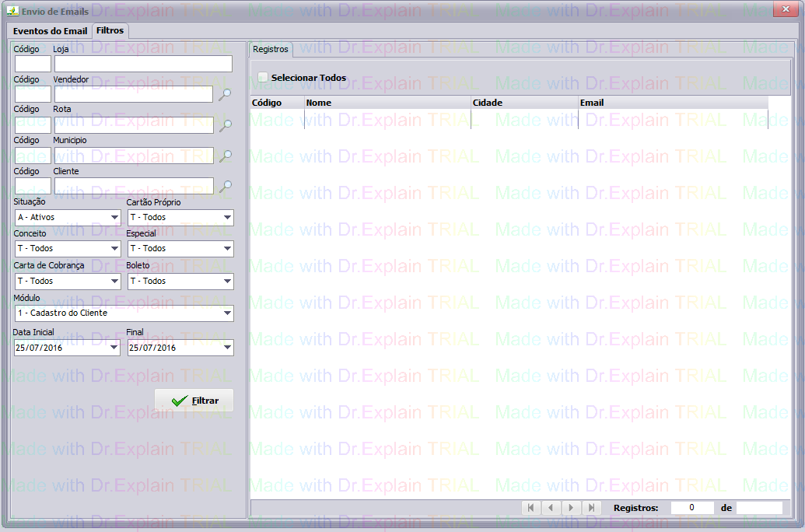Sort by the Nome column header
Image resolution: width=805 pixels, height=532 pixels.
pos(387,103)
